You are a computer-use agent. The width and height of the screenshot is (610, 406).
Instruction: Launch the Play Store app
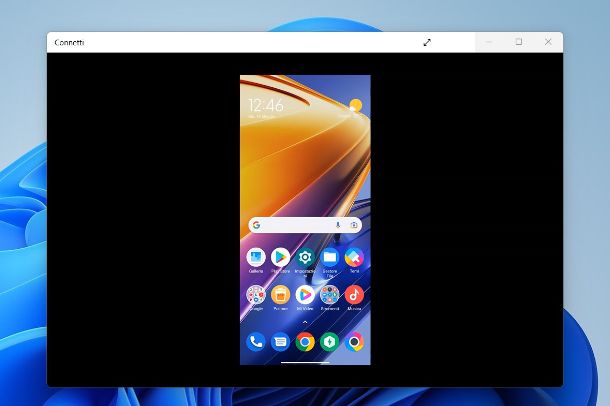[x=280, y=257]
